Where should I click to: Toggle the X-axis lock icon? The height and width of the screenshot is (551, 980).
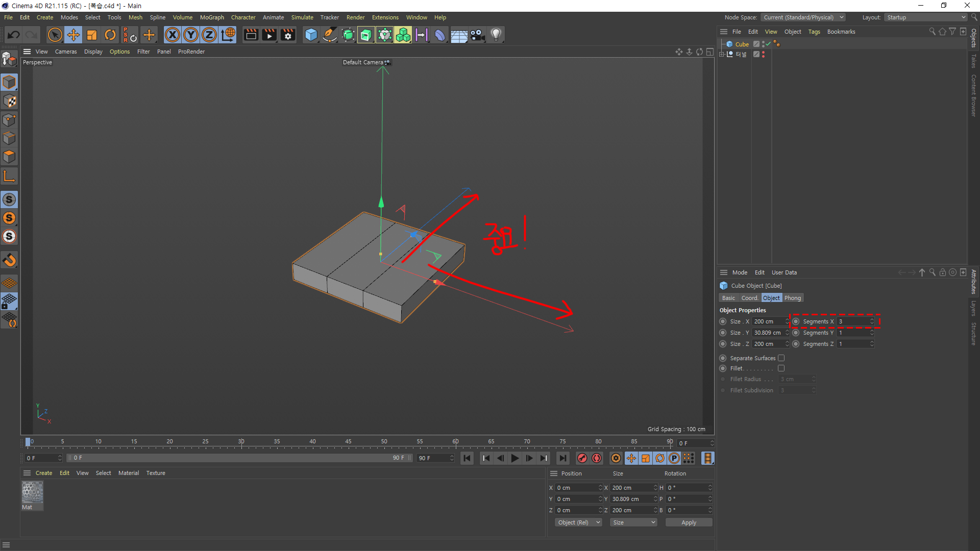[173, 35]
